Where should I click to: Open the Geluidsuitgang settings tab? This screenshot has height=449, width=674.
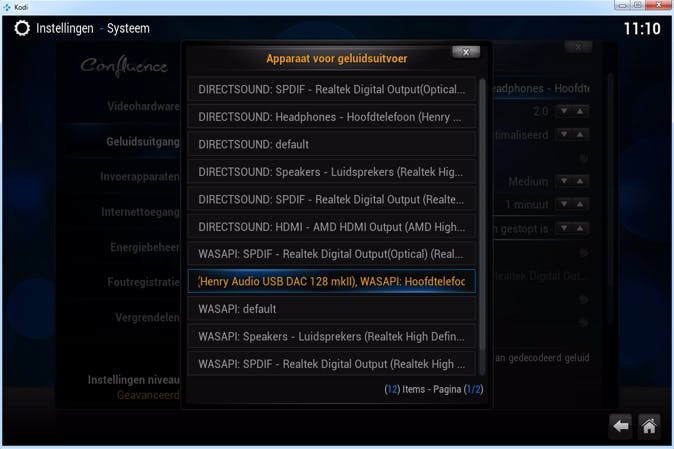click(143, 141)
